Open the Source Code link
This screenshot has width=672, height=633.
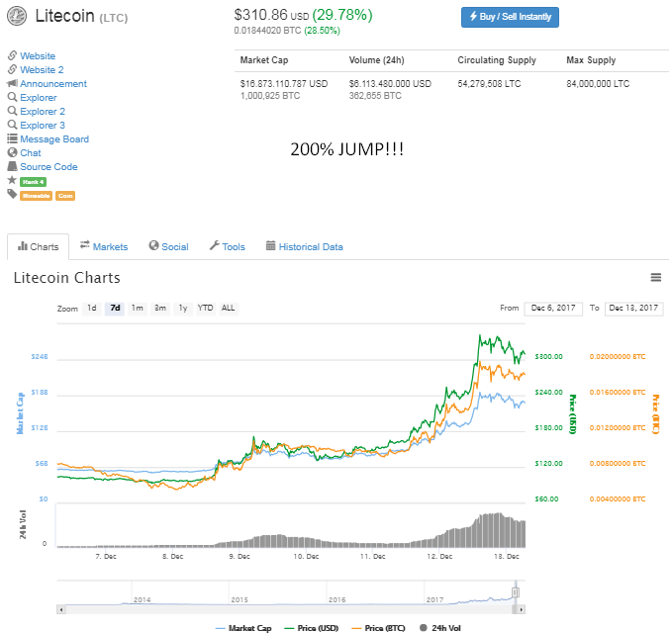(48, 166)
